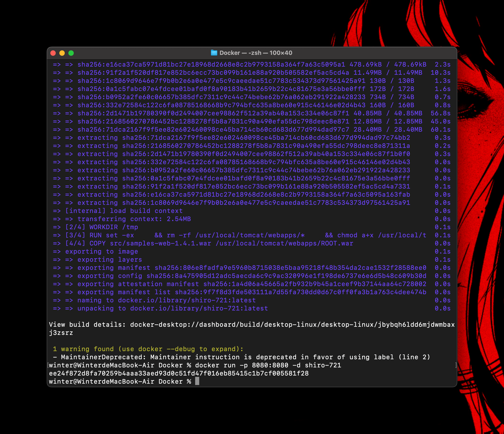Click the "[3/4] RUN set -ex" build step
Image resolution: width=504 pixels, height=434 pixels.
coord(99,235)
